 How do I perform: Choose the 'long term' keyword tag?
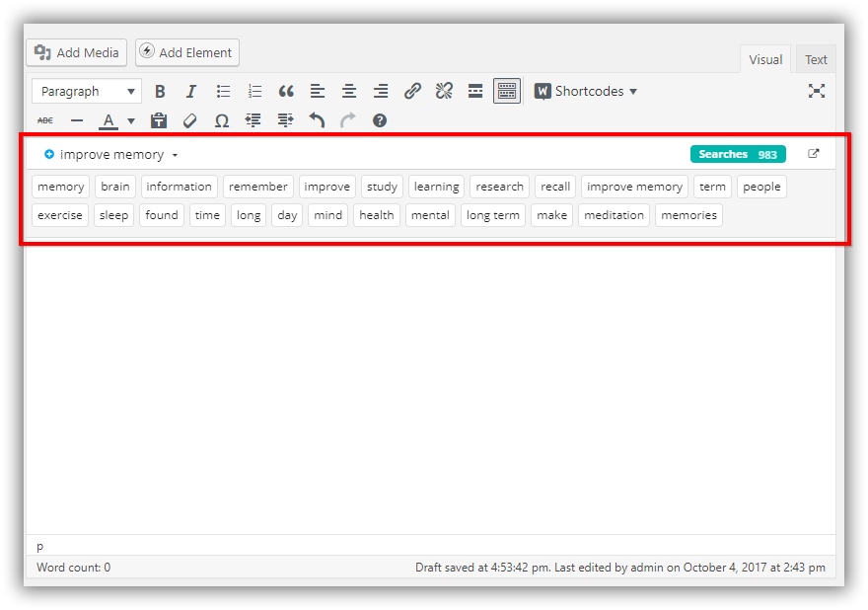point(492,215)
